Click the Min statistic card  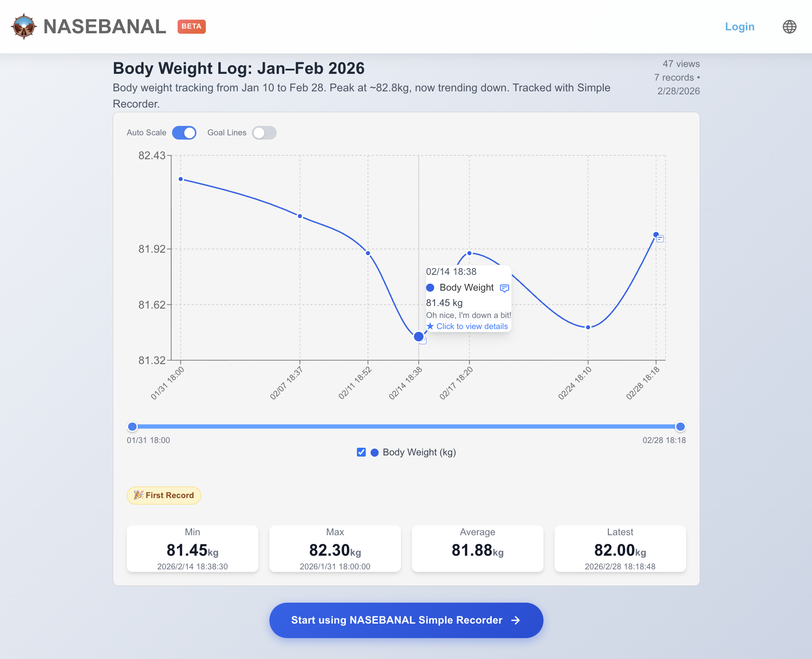click(x=192, y=548)
